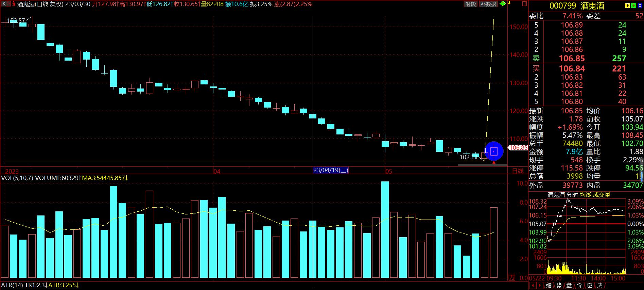Toggle the red panel layout icon
This screenshot has height=290, width=644.
[524, 4]
